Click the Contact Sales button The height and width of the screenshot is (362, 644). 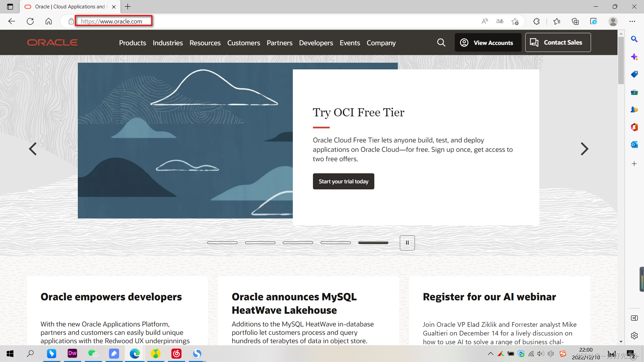[558, 43]
